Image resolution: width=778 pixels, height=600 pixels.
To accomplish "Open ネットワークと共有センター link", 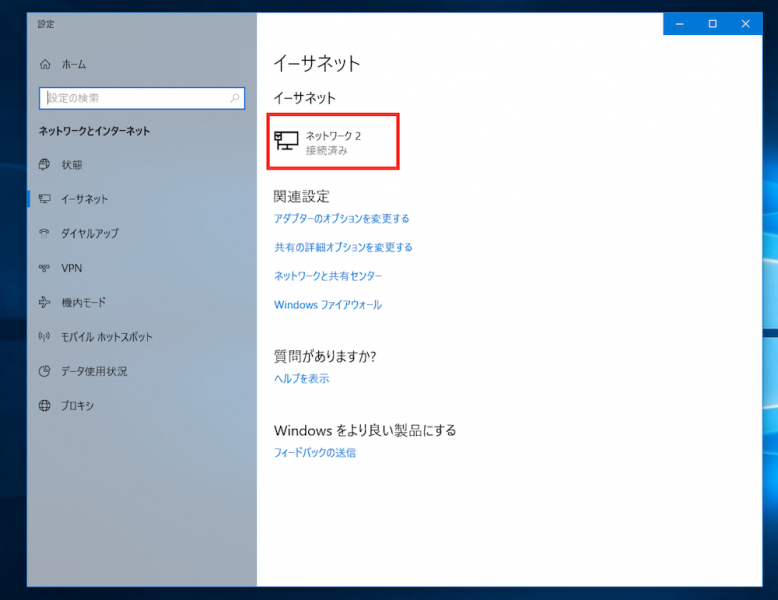I will (x=328, y=276).
